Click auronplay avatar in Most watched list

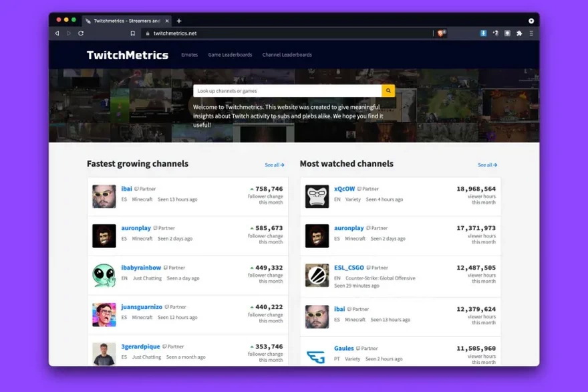coord(317,235)
